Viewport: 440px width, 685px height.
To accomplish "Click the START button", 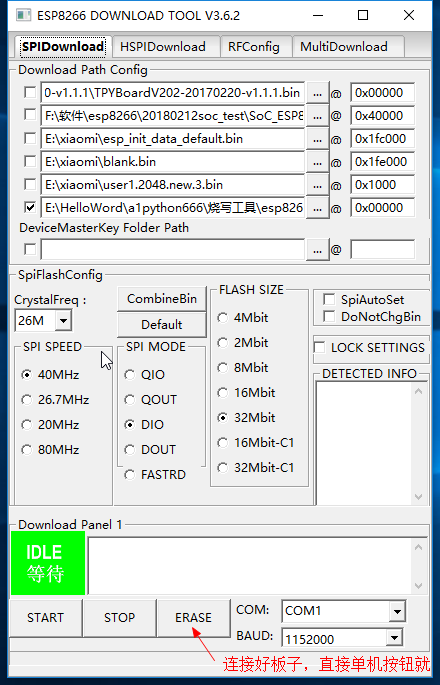I will (45, 618).
